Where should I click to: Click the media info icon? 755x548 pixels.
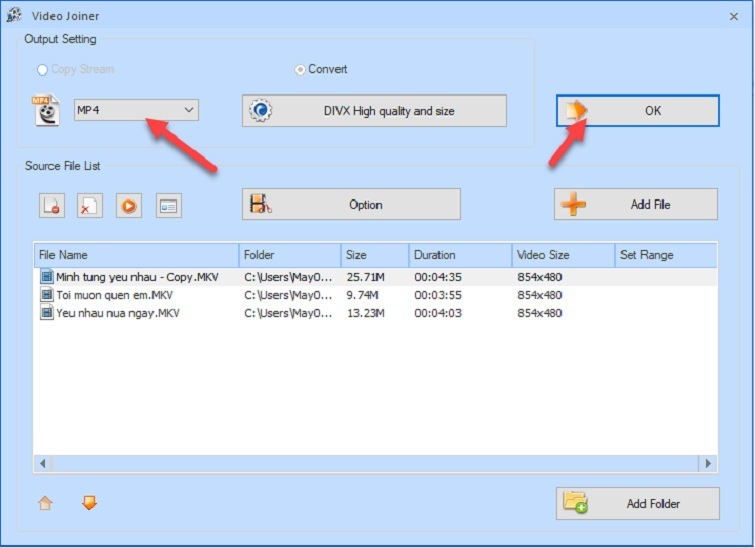click(x=168, y=205)
